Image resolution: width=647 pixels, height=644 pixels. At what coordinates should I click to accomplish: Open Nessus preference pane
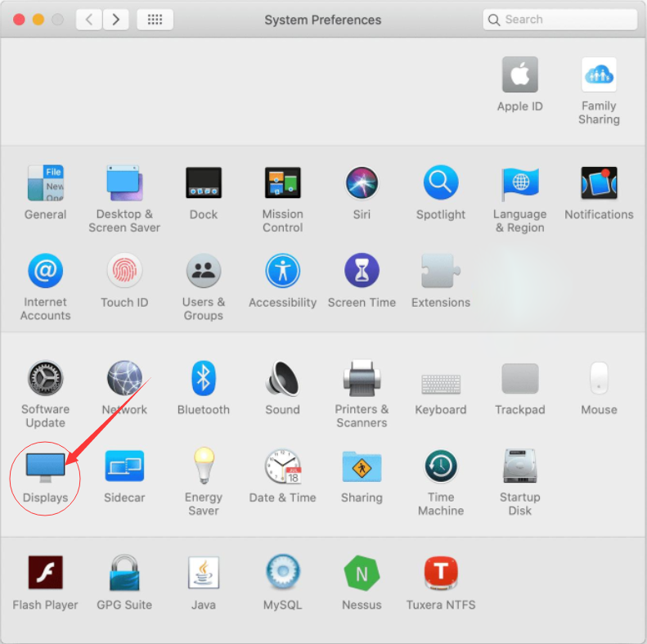362,573
